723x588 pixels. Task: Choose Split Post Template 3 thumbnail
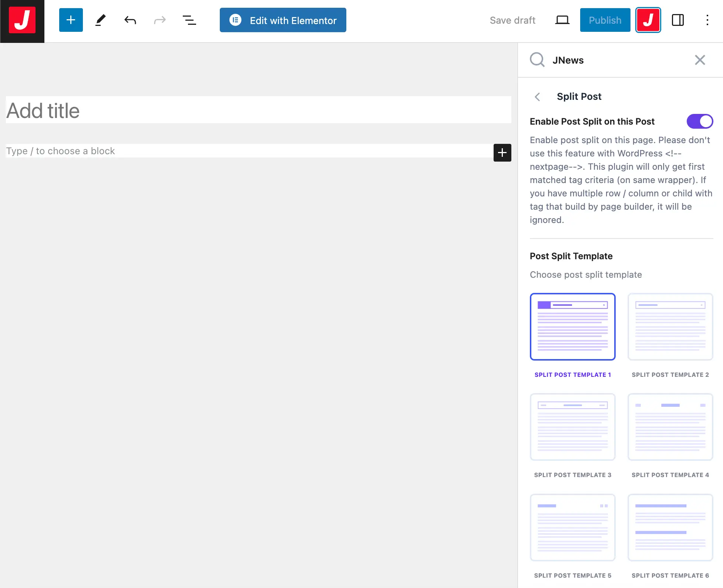572,427
